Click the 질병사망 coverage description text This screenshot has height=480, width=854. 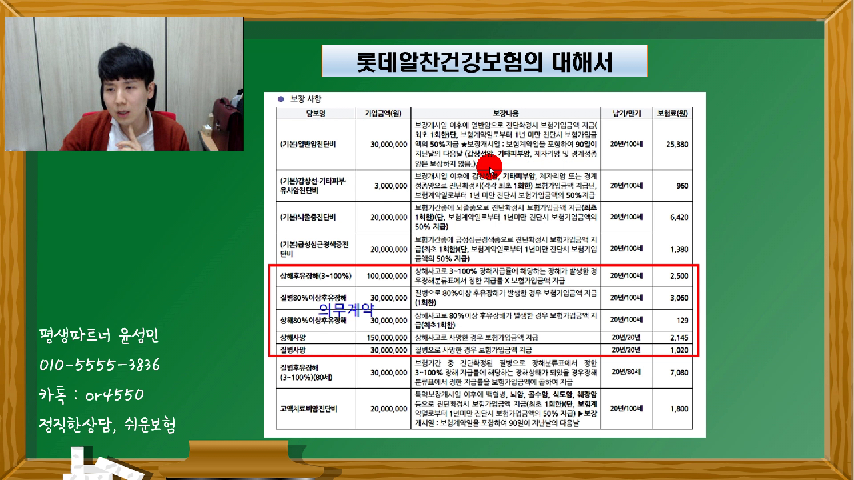click(x=473, y=350)
